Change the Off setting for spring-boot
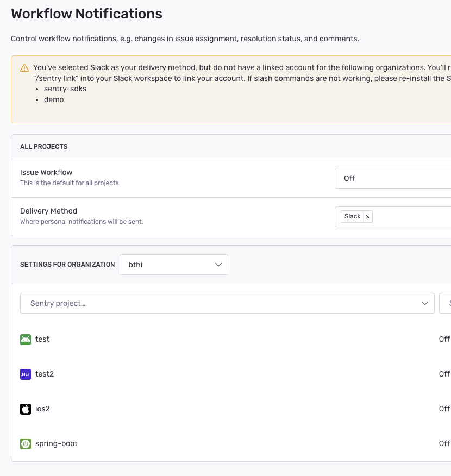 click(x=444, y=443)
